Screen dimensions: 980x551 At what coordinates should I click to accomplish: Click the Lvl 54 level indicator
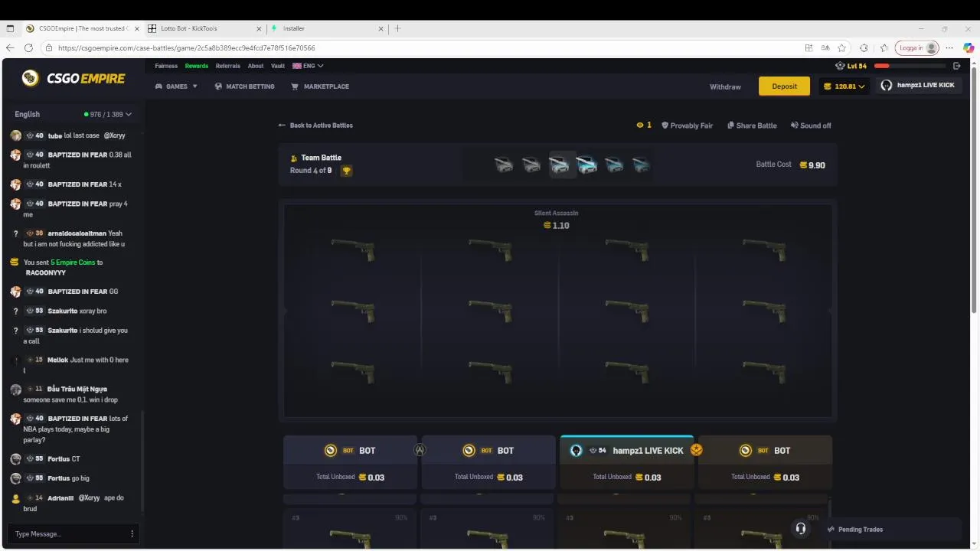851,66
